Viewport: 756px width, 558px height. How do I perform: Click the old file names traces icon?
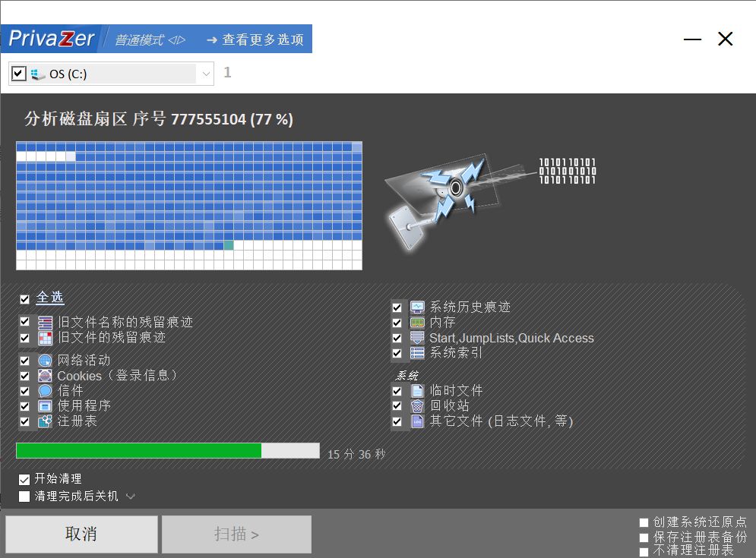45,323
